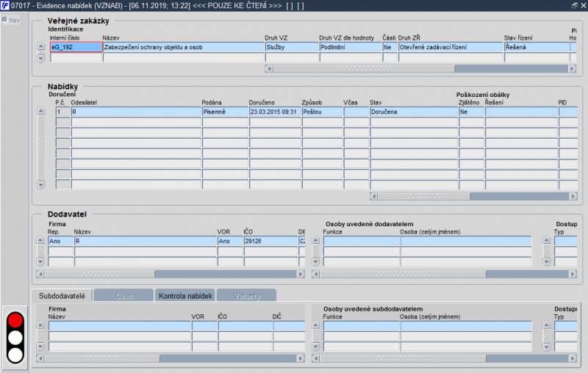Image resolution: width=588 pixels, height=373 pixels.
Task: Click first Název field under Subdodavatelé Firma
Action: (120, 325)
